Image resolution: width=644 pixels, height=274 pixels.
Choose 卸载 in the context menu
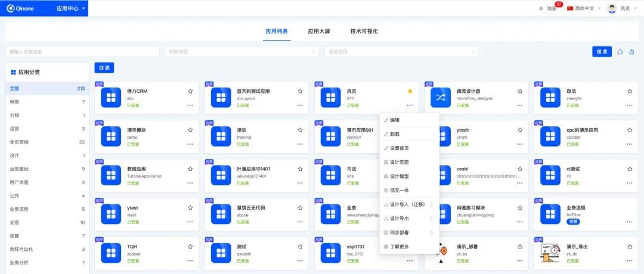point(409,134)
